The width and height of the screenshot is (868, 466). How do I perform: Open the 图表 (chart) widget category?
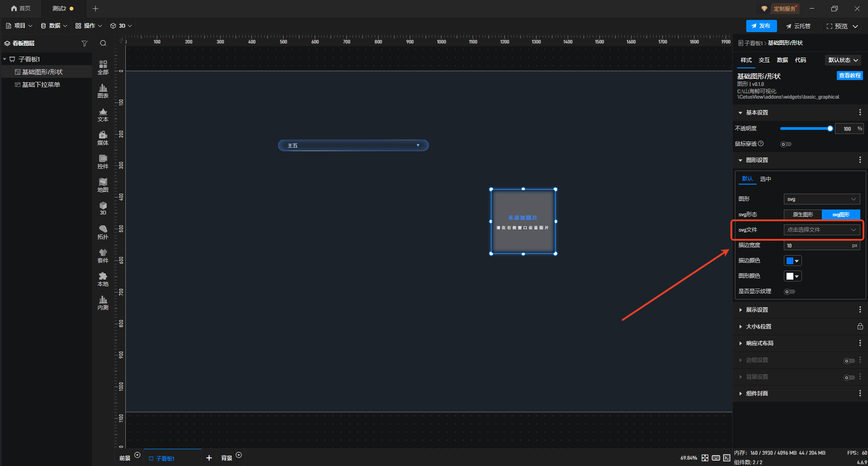[x=103, y=91]
